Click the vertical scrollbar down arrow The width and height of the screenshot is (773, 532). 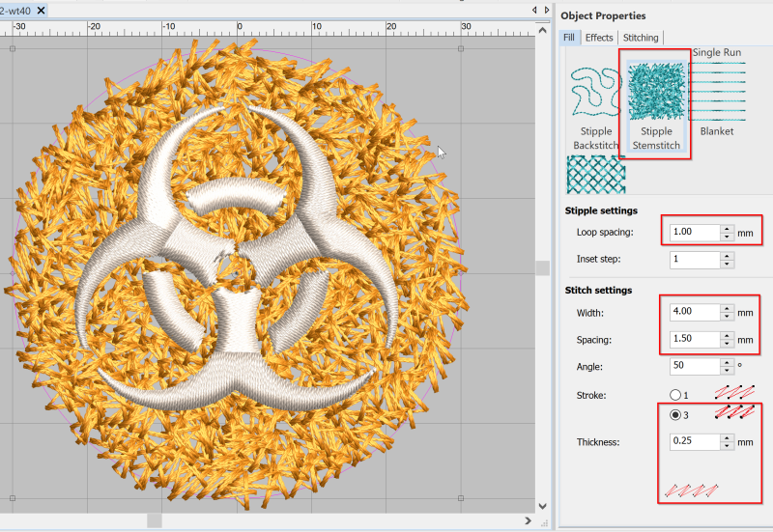point(543,506)
